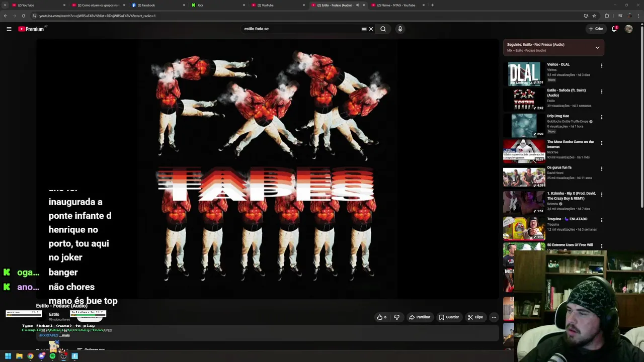Open OBS Studio from the taskbar
The height and width of the screenshot is (362, 644).
[63, 356]
